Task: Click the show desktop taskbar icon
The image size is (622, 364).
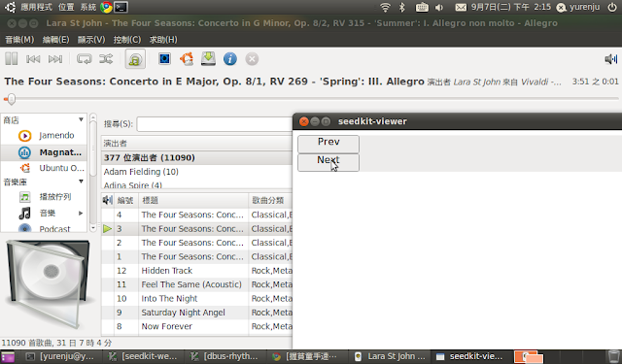Action: point(9,357)
